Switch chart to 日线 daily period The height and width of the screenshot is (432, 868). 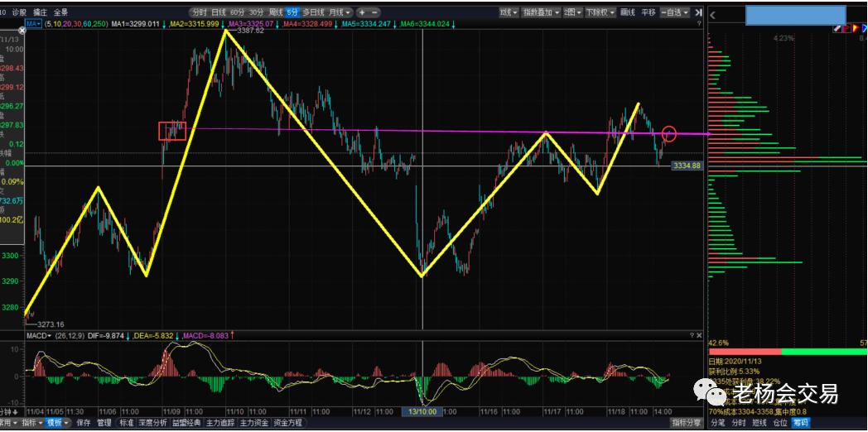pyautogui.click(x=219, y=12)
